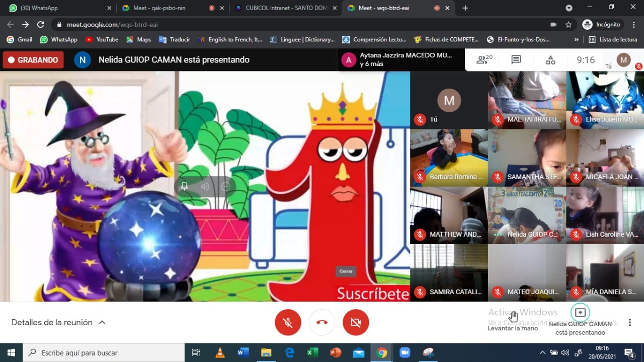644x362 pixels.
Task: Click the Aytana Jazzira notification banner
Action: click(401, 60)
